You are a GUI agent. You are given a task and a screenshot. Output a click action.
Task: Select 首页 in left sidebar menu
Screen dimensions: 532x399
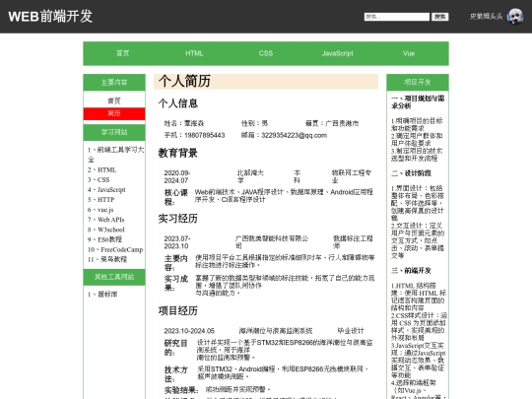(114, 100)
